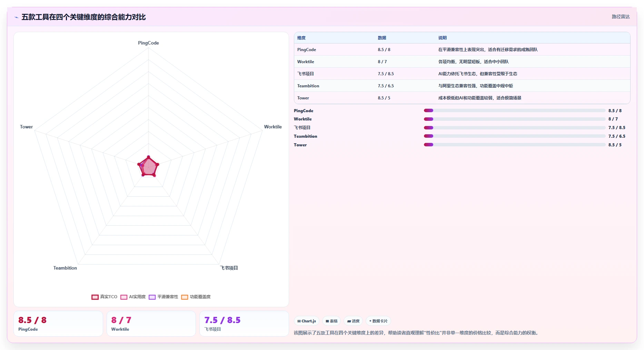Open the Worktile 8 / 7 data card
Viewport: 644px width, 350px height.
(x=151, y=324)
